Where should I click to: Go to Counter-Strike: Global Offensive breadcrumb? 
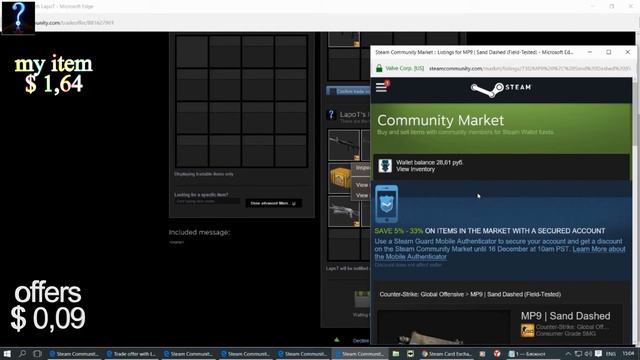coord(422,294)
